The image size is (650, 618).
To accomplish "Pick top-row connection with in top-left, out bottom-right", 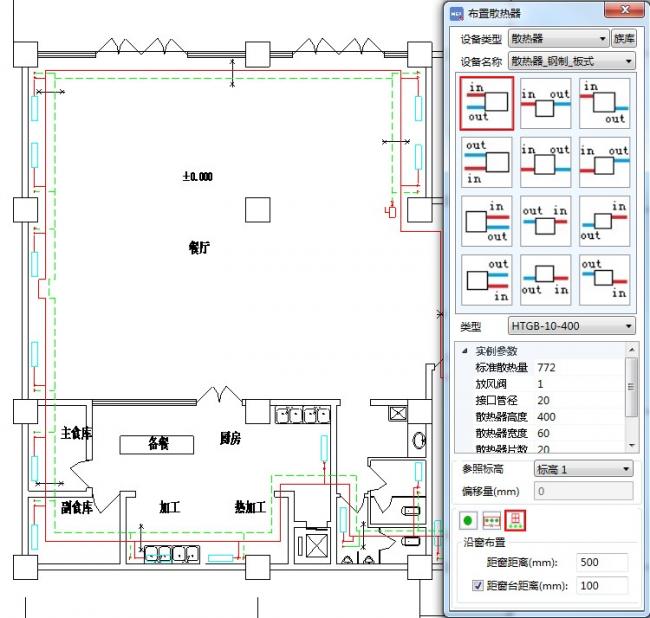I will point(604,104).
